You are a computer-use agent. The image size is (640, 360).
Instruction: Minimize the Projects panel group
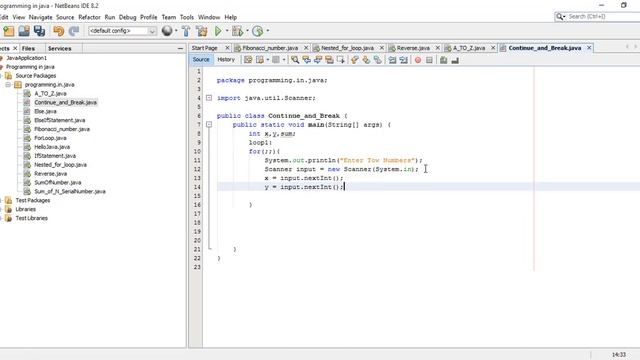[x=180, y=49]
